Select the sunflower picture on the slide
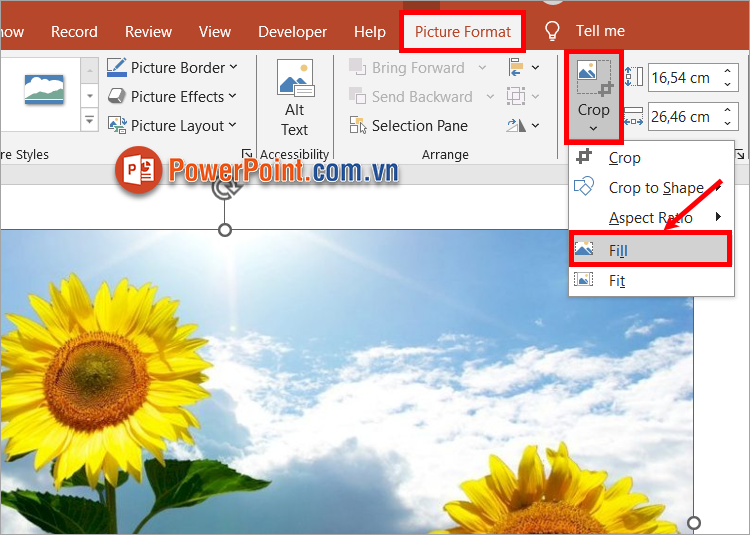 pos(347,382)
